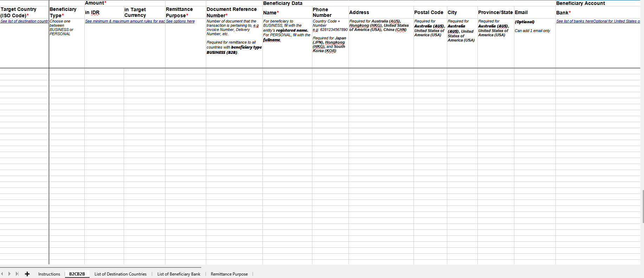644x278 pixels.
Task: Select the B2CB2B sheet tab
Action: coord(77,274)
